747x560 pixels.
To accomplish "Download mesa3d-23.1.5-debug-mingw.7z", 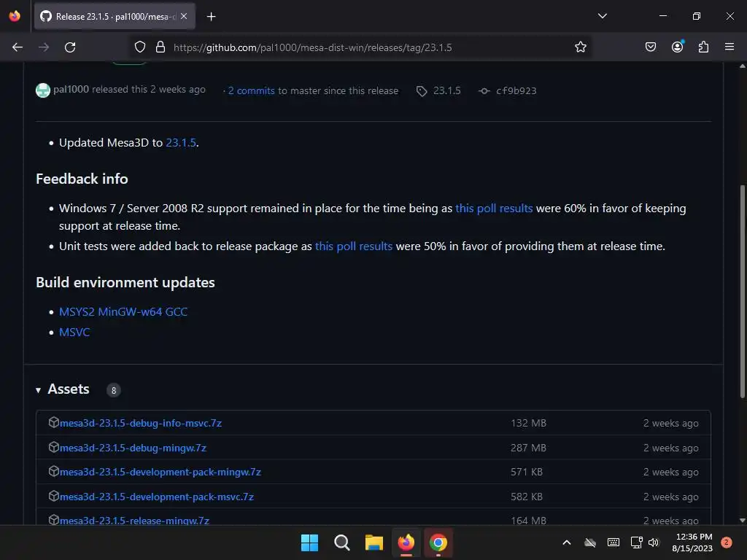I will [133, 448].
